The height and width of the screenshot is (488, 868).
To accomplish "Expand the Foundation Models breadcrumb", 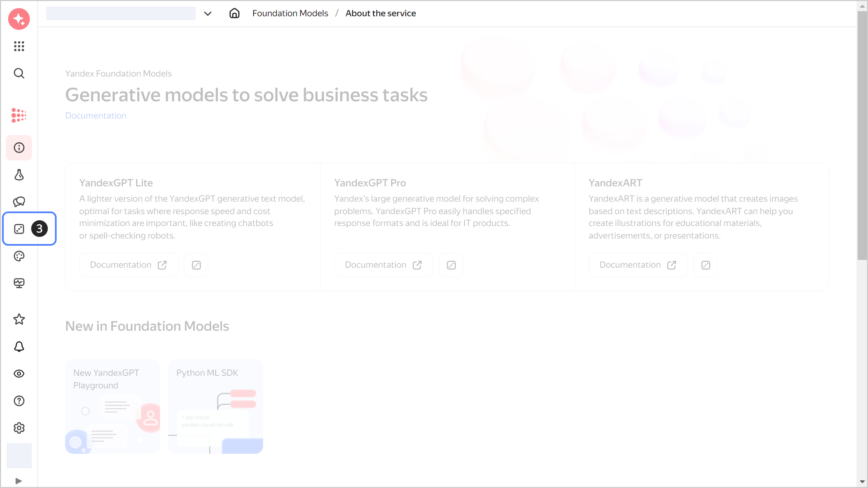I will coord(290,13).
